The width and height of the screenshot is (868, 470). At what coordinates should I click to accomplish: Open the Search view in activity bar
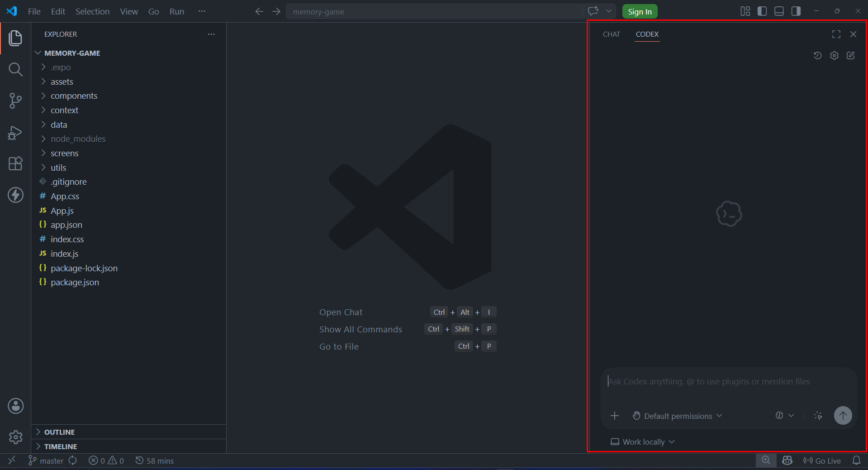(x=15, y=69)
